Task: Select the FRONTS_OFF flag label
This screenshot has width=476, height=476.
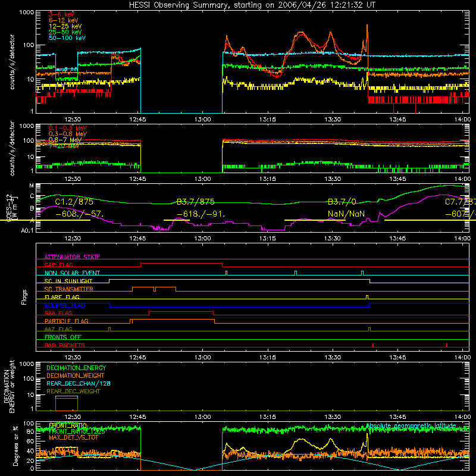Action: tap(63, 337)
